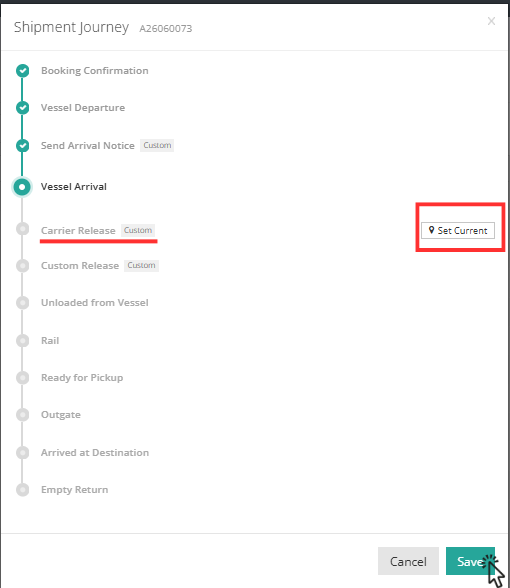Viewport: 510px width, 588px height.
Task: Click the Custom tag beside Carrier Release
Action: click(x=138, y=230)
